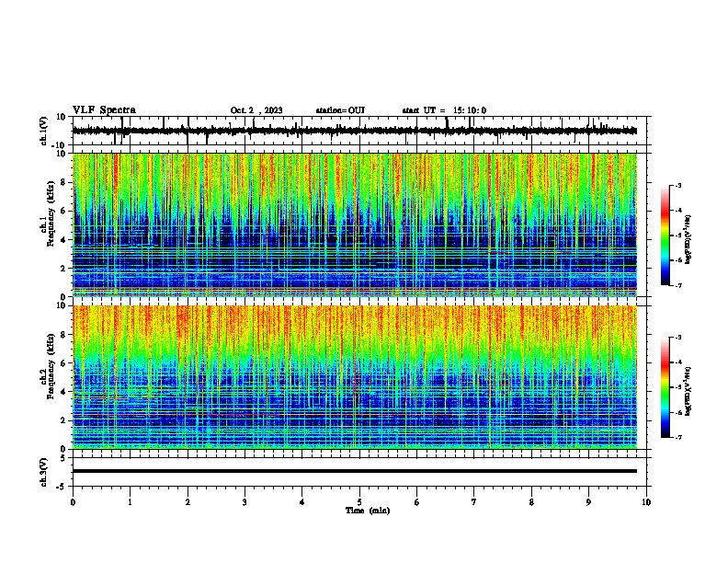Viewport: 728px width, 563px height.
Task: Click the date "Oct. 2 , 2023" in the header
Action: point(256,110)
